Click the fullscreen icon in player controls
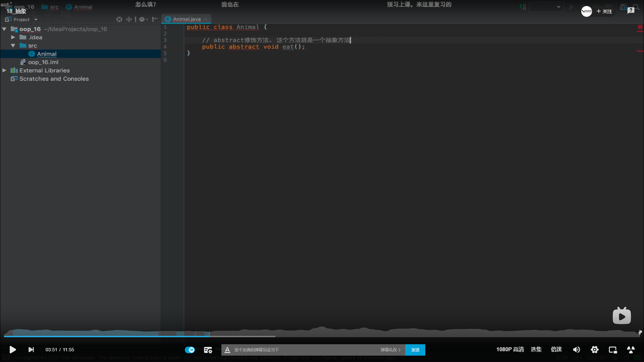This screenshot has height=362, width=644. click(631, 350)
